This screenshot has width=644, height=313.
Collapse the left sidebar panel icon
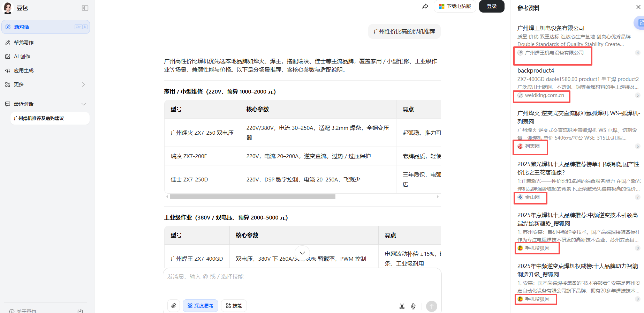pyautogui.click(x=85, y=8)
